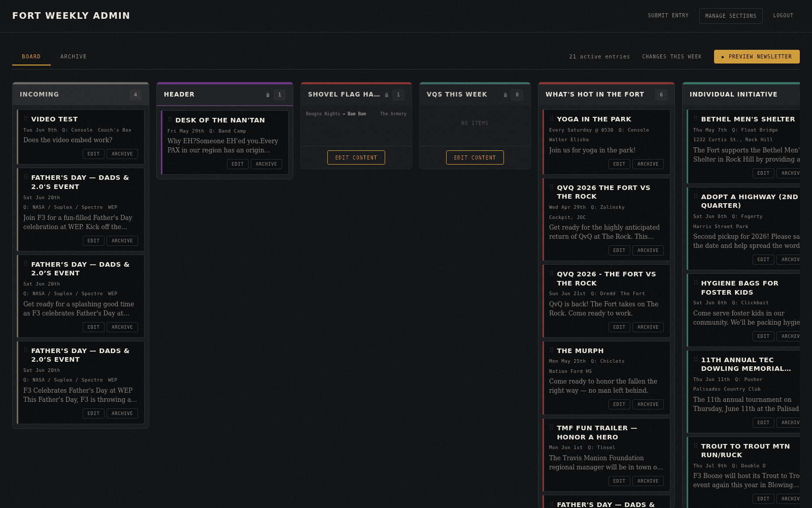Click 'Join us for yoga in the park!' text
Viewport: 812px width, 508px height.
(x=592, y=150)
